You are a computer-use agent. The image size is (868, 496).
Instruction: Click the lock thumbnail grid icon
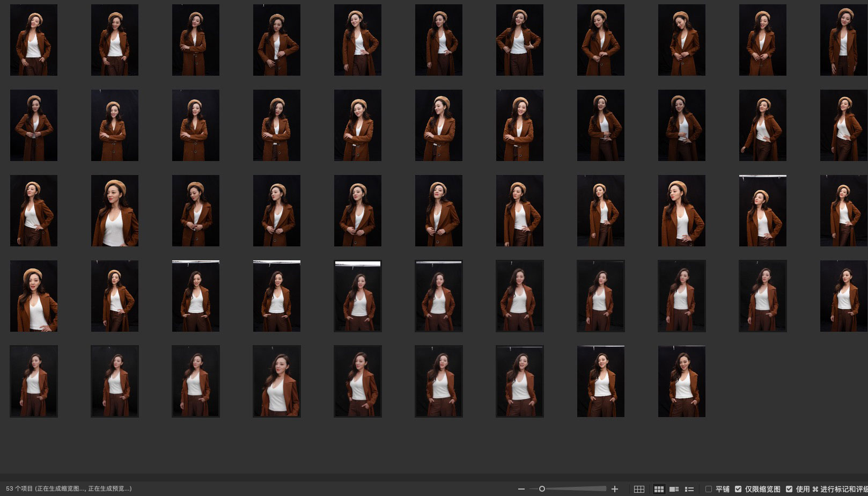639,489
